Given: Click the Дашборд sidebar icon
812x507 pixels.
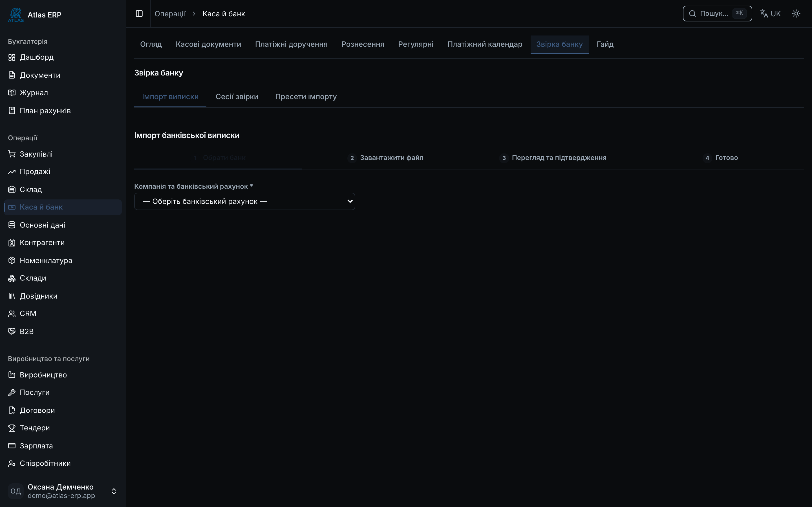Looking at the screenshot, I should coord(12,57).
